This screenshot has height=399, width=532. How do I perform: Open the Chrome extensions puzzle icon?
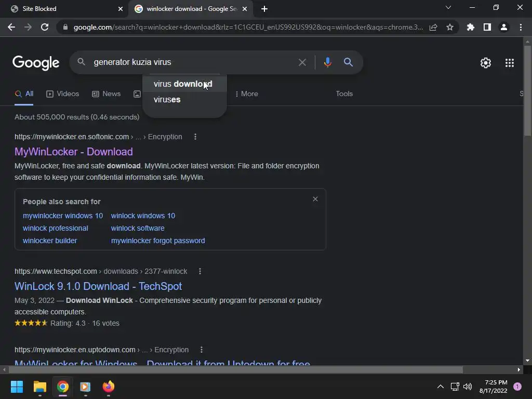click(x=470, y=27)
